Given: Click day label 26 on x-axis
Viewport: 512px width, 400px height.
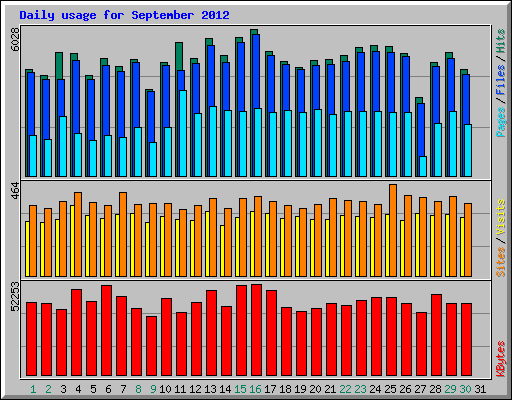Looking at the screenshot, I should 405,389.
